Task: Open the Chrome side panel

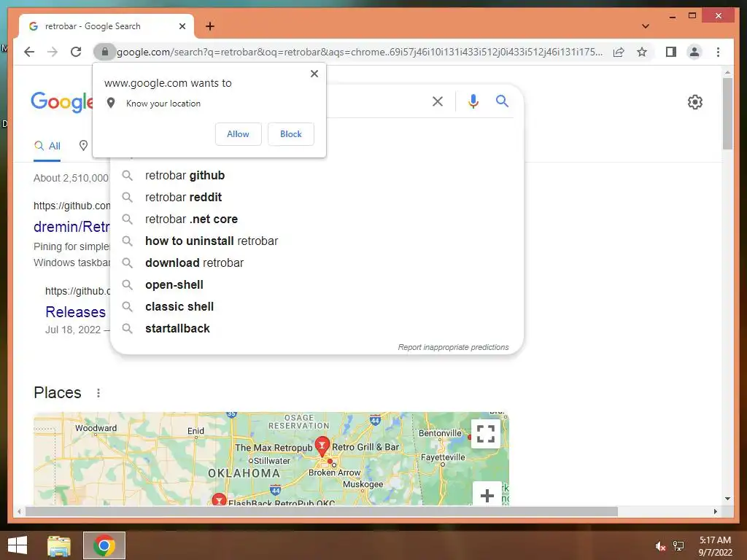Action: tap(671, 52)
